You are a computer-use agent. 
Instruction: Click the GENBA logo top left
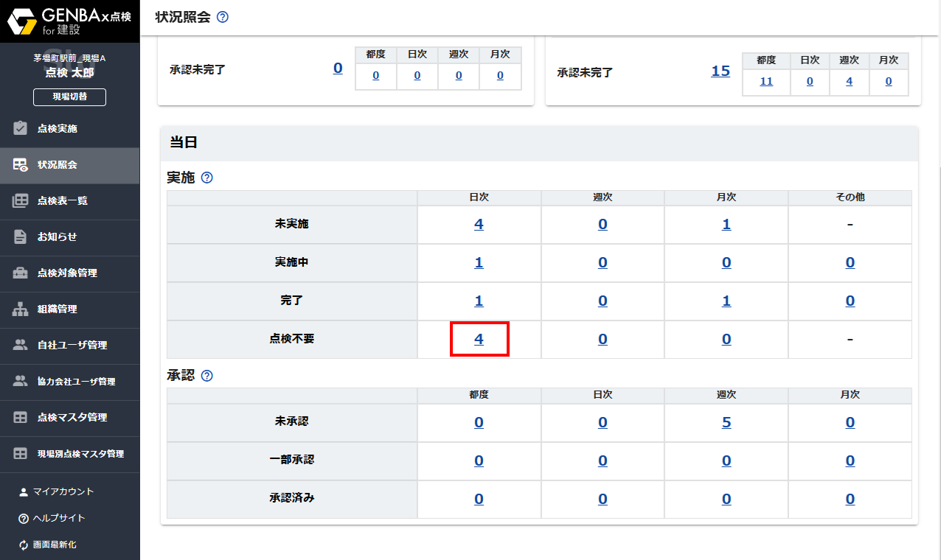(69, 20)
